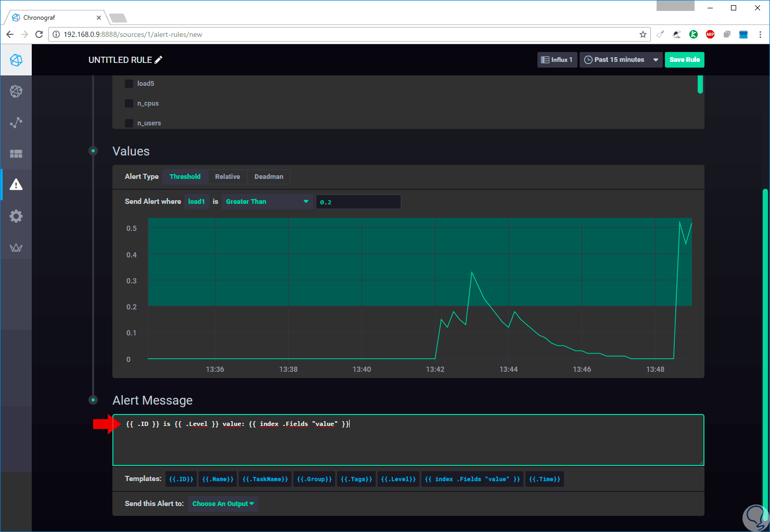Open the Past 15 minutes time range dropdown
This screenshot has width=770, height=532.
(621, 60)
